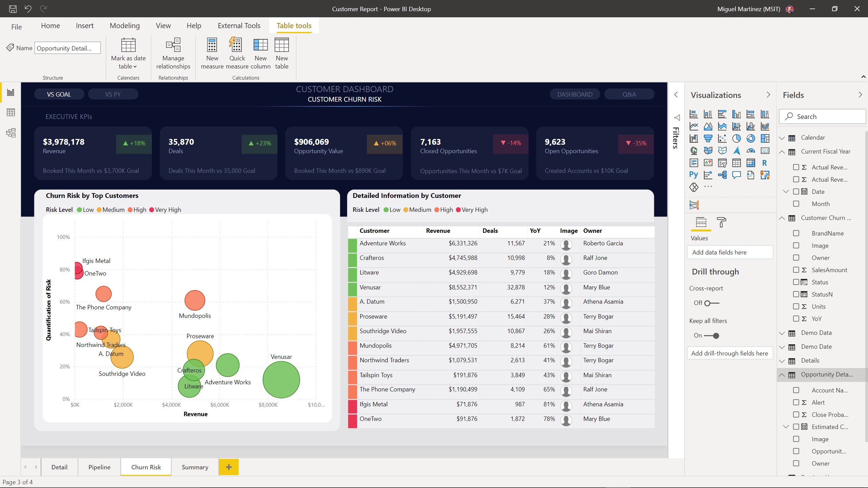Check the Owner field under Customer Churn

(x=796, y=258)
